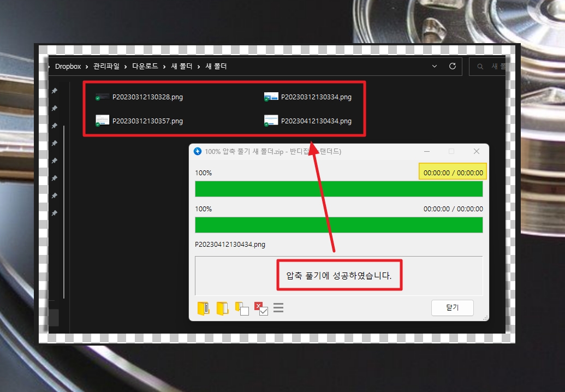Click the 닫기 button

click(452, 308)
